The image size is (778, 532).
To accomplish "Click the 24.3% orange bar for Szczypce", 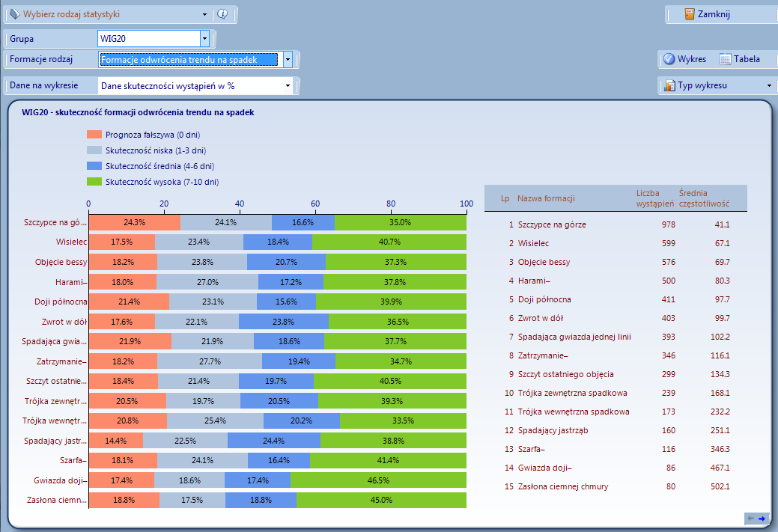I will (x=135, y=223).
